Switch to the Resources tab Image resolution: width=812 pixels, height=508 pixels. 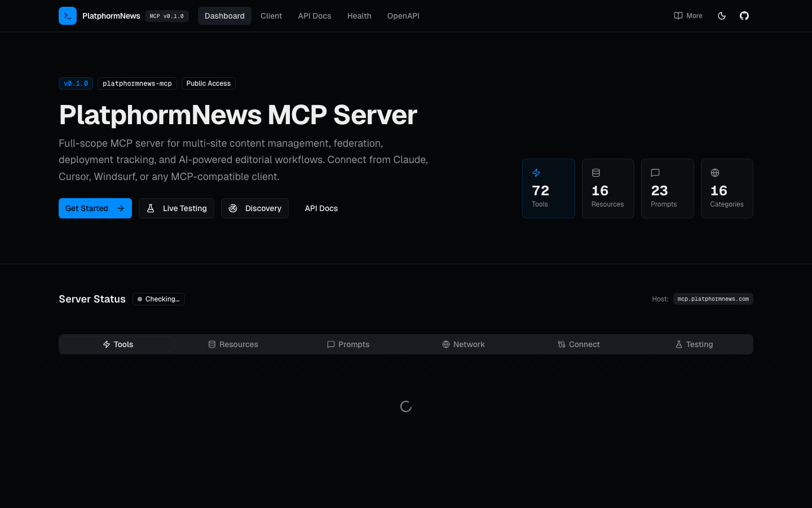[x=233, y=344]
